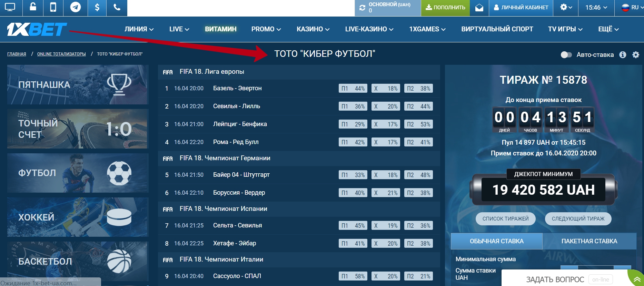This screenshot has width=644, height=286.
Task: Click the Базель - Эвертон match name
Action: [x=237, y=88]
